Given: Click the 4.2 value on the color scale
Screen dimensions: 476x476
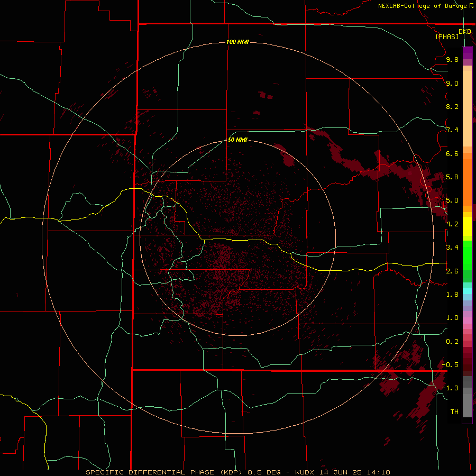Looking at the screenshot, I should point(452,224).
